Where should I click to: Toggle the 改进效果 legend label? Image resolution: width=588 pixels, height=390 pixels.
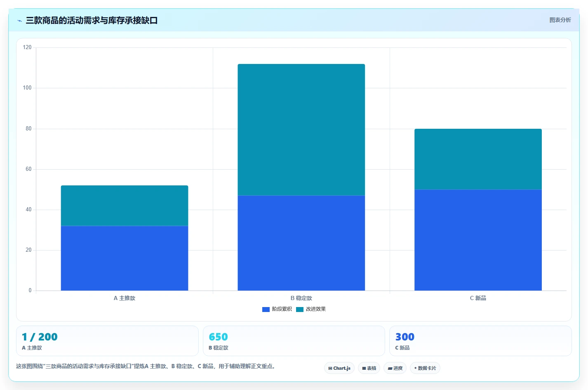pyautogui.click(x=316, y=309)
